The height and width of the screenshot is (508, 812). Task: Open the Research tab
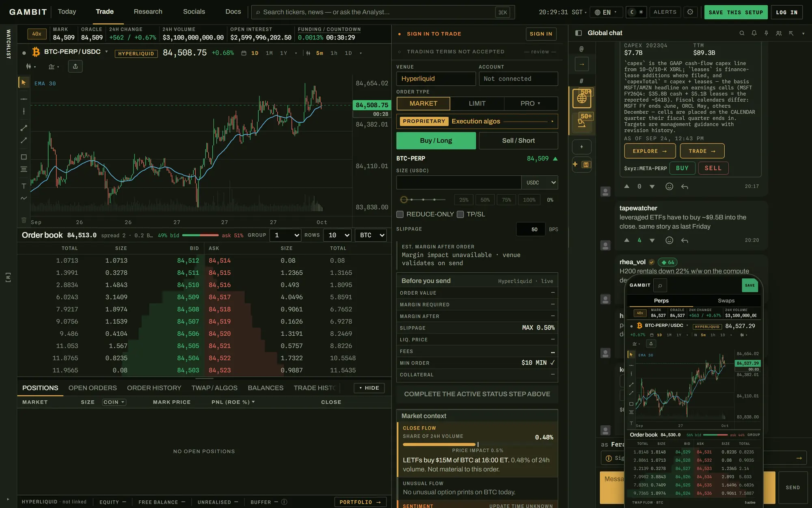[148, 12]
